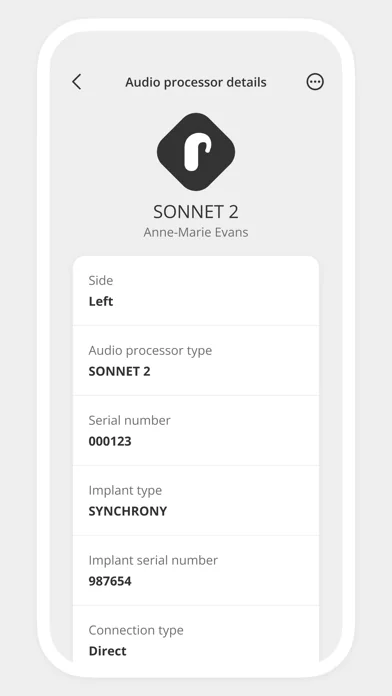
Task: Go back using the left chevron arrow
Action: (77, 82)
